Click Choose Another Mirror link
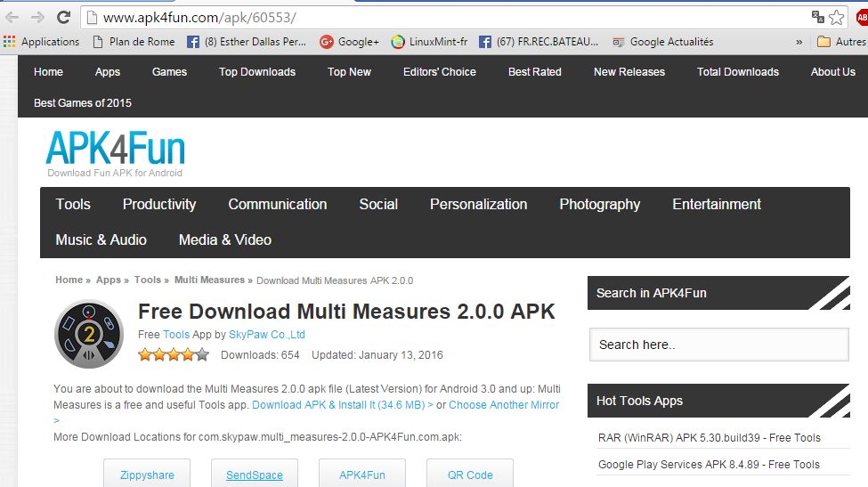The image size is (868, 487). click(504, 405)
